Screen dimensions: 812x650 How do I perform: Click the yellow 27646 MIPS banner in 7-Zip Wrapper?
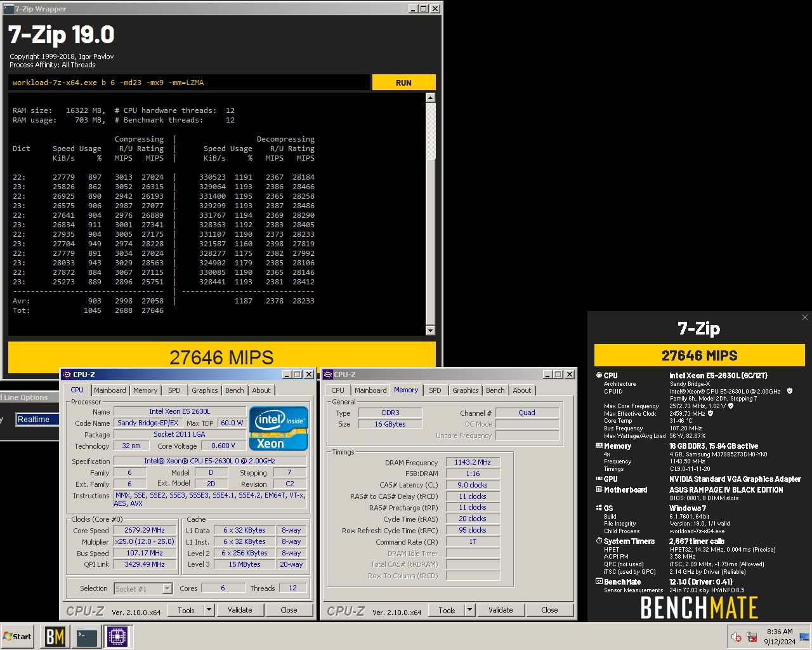(x=222, y=357)
